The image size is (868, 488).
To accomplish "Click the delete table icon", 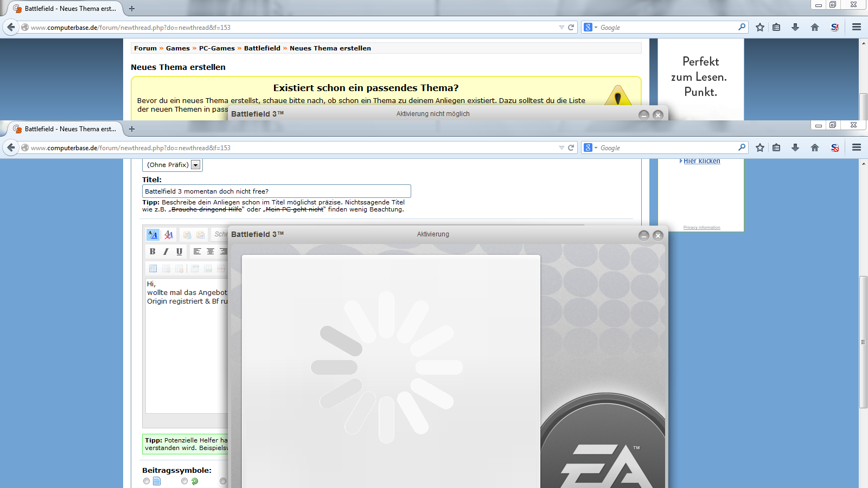I will pos(179,268).
